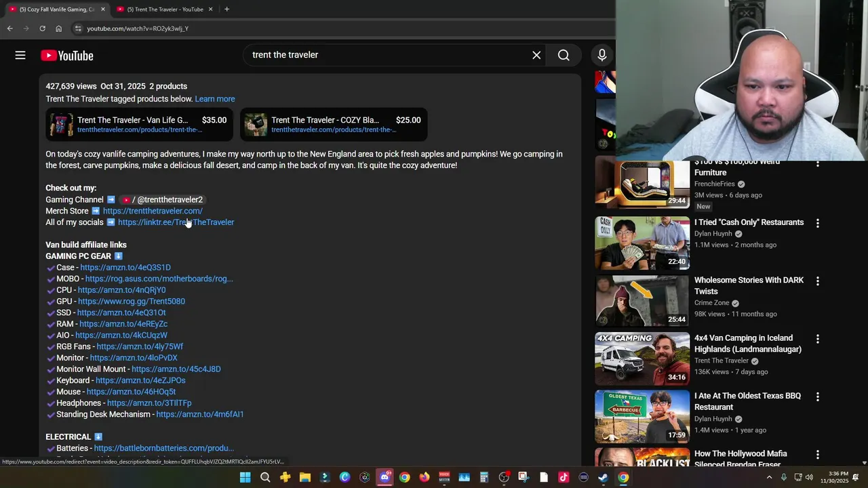Open the GPU rog.gg/Trent5080 link
Viewport: 868px width, 488px height.
(132, 302)
